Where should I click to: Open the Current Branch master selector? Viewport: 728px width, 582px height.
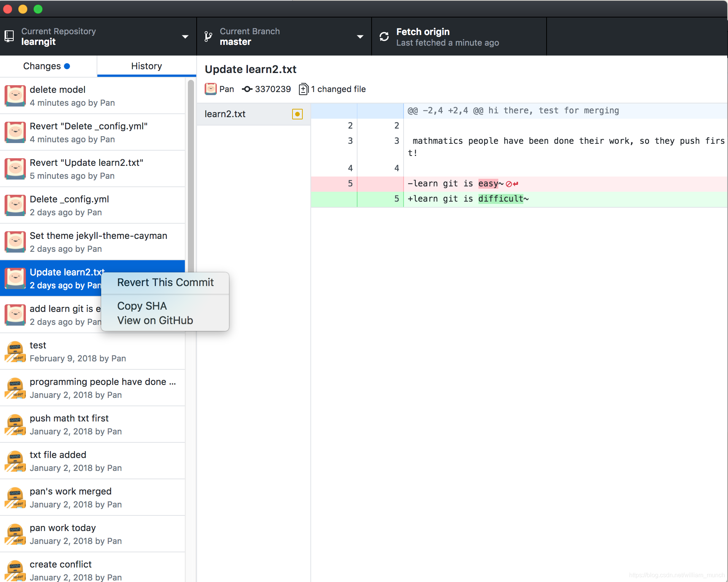tap(284, 37)
